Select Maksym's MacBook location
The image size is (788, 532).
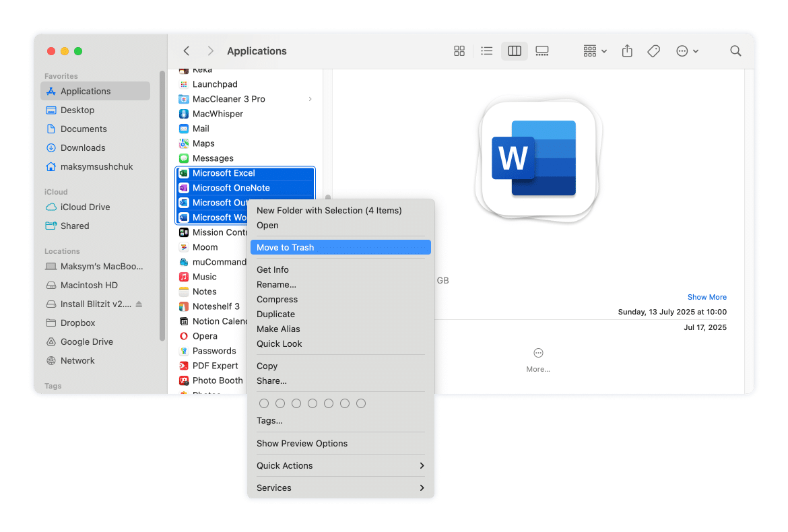click(96, 266)
